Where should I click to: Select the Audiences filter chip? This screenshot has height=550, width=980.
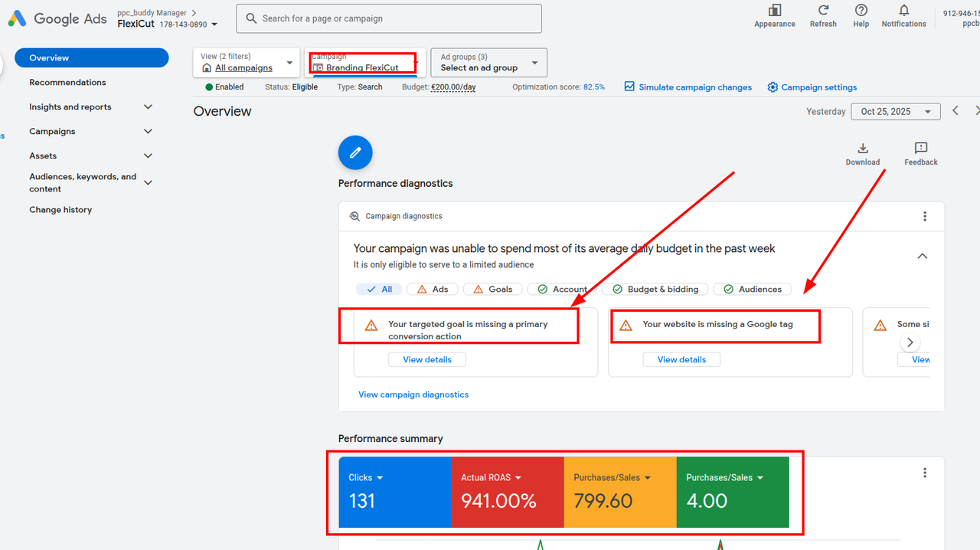[x=753, y=289]
